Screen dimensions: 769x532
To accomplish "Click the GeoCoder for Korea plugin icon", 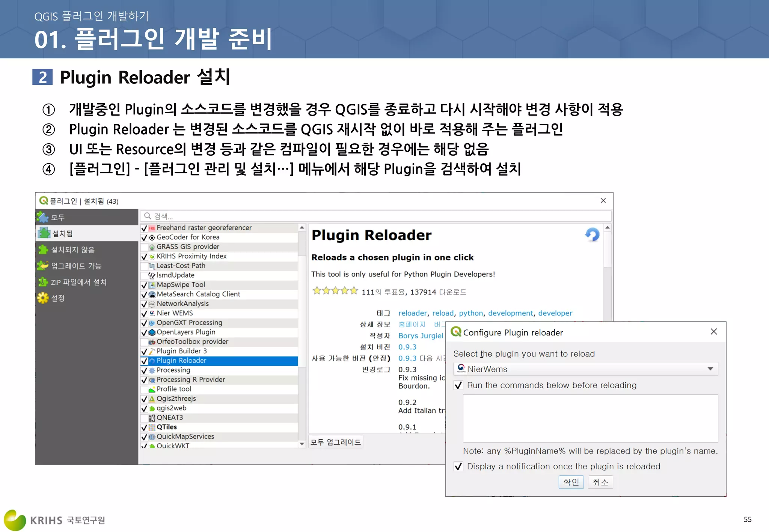I will pyautogui.click(x=152, y=237).
